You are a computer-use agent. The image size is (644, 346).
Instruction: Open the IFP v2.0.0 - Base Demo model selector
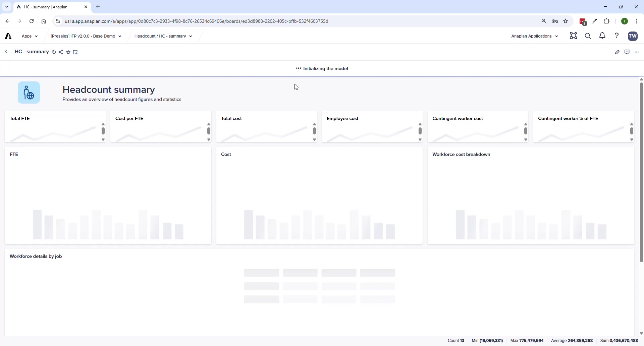(x=86, y=36)
